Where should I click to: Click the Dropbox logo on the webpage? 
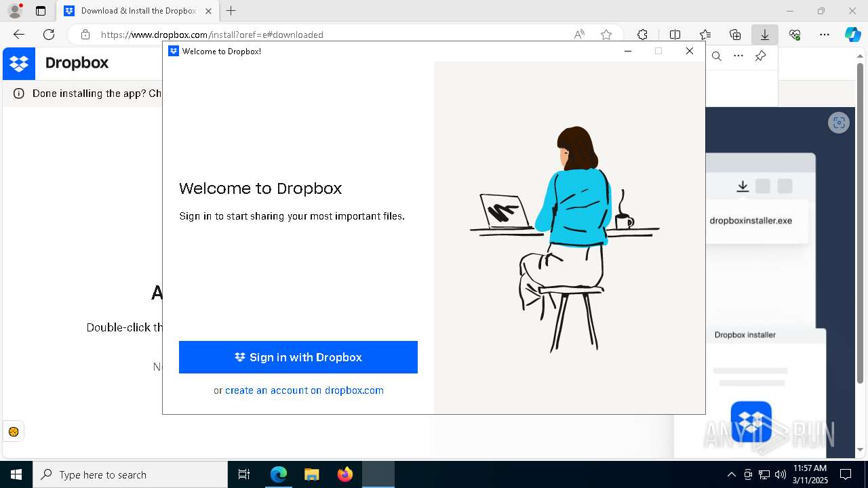click(x=19, y=64)
